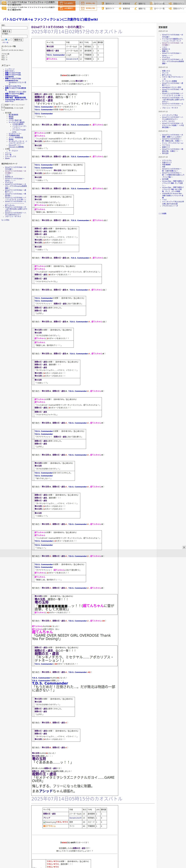Open バトロイ駄弁り板 link

point(15,120)
